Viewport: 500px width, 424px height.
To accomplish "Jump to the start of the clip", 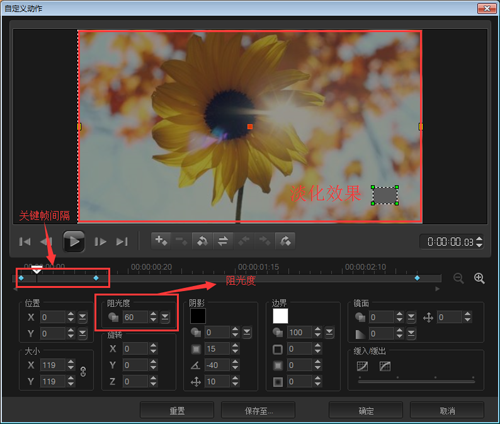I will (x=25, y=241).
